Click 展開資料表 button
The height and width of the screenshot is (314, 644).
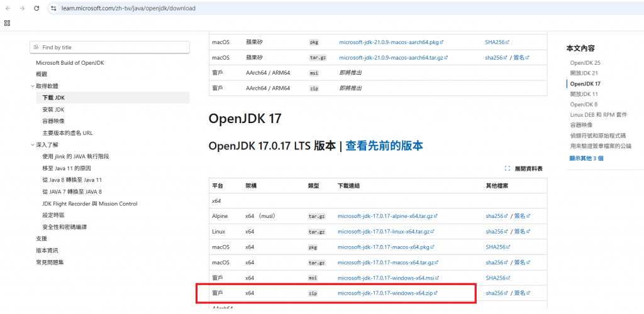(x=524, y=168)
